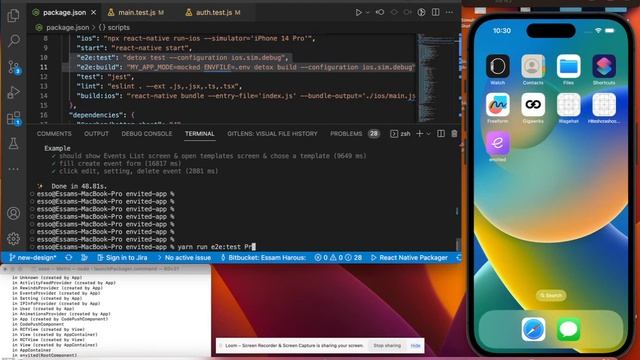
Task: Open dropdown next to the run button
Action: tap(367, 13)
